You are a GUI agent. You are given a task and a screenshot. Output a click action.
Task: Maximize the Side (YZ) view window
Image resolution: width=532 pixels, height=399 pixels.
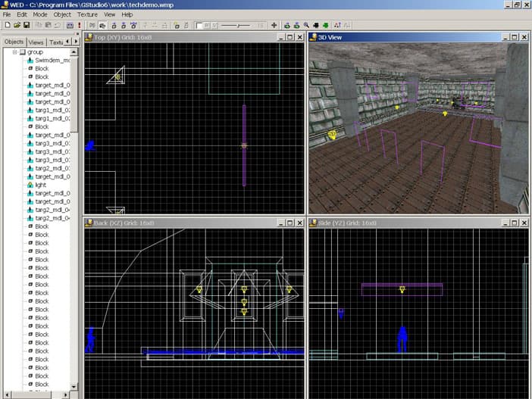pos(515,223)
